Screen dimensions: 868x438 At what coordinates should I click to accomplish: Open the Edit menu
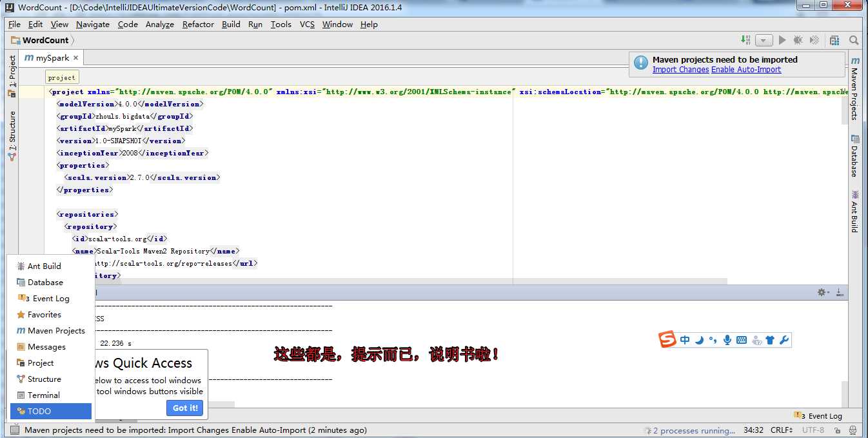[35, 25]
